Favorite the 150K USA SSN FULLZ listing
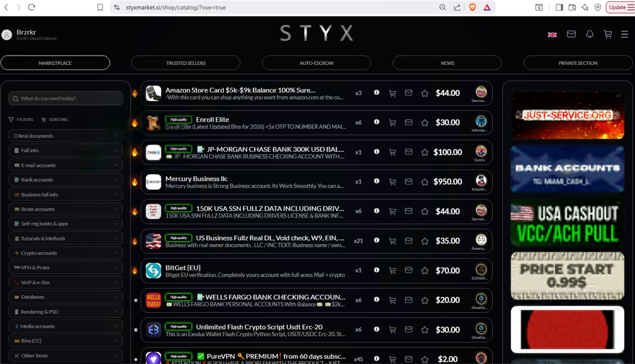Image resolution: width=635 pixels, height=364 pixels. point(425,211)
